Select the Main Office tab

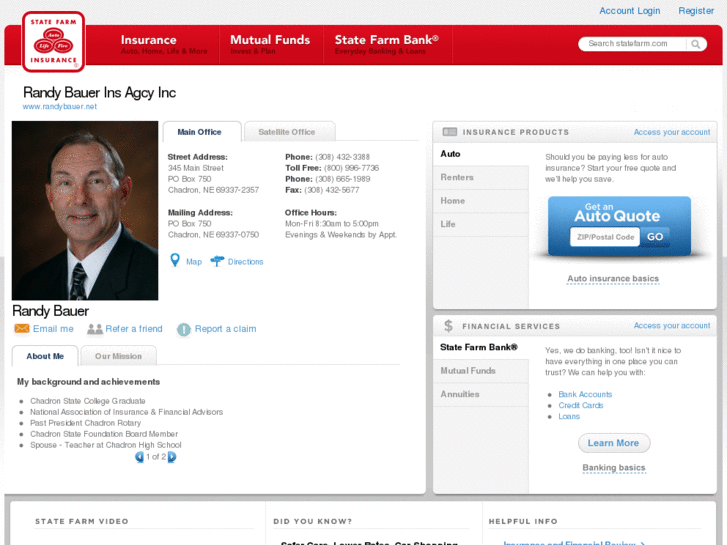pyautogui.click(x=202, y=132)
